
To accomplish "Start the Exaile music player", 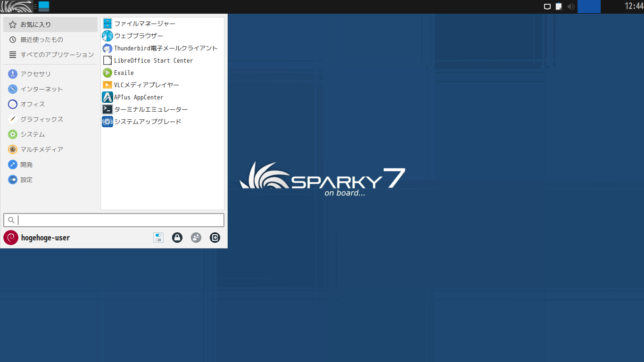I will coord(162,73).
